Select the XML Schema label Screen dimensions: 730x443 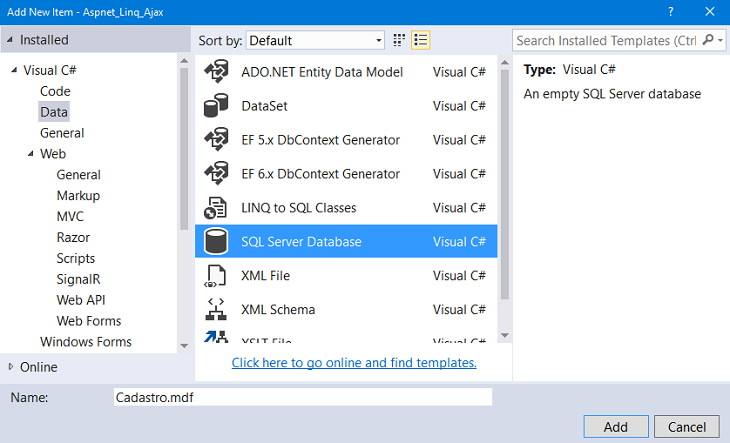tap(278, 309)
